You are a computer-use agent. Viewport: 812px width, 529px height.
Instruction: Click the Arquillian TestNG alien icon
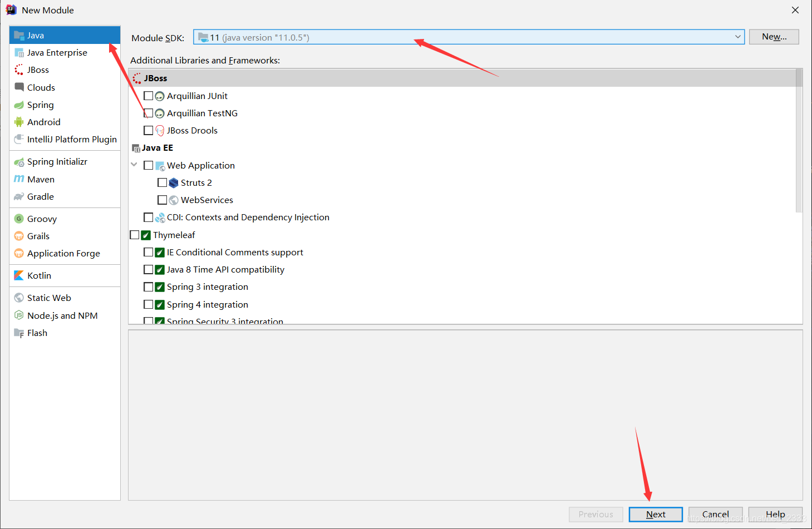(x=160, y=113)
